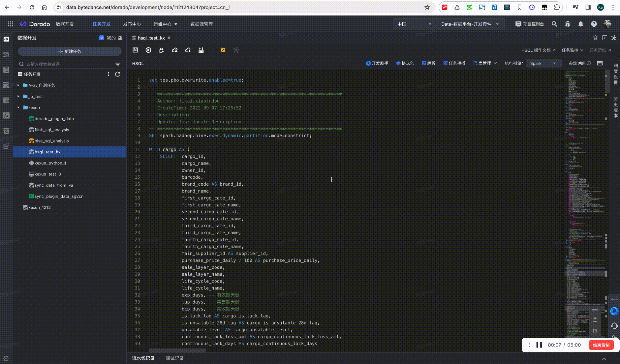Pause the screen recording
This screenshot has width=620, height=364.
539,345
